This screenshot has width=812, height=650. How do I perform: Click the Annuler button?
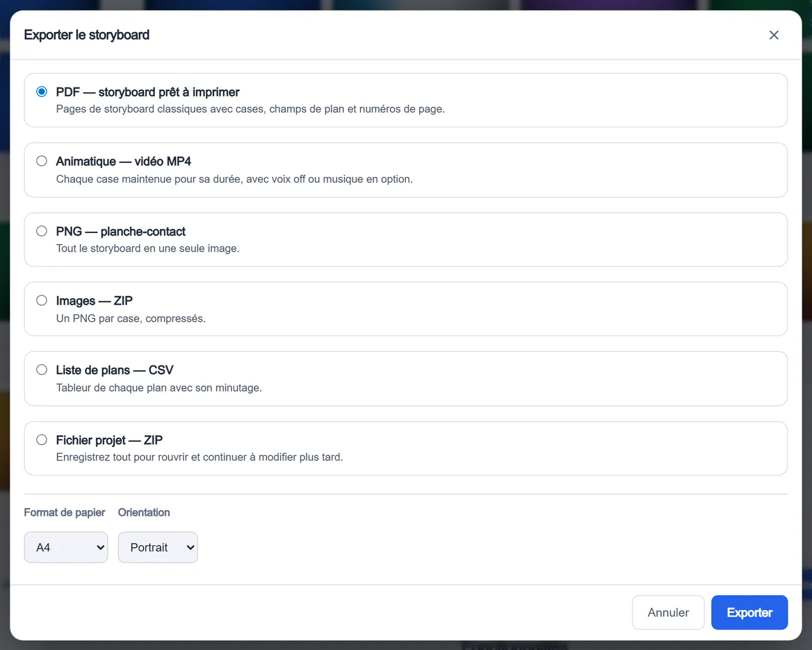668,612
